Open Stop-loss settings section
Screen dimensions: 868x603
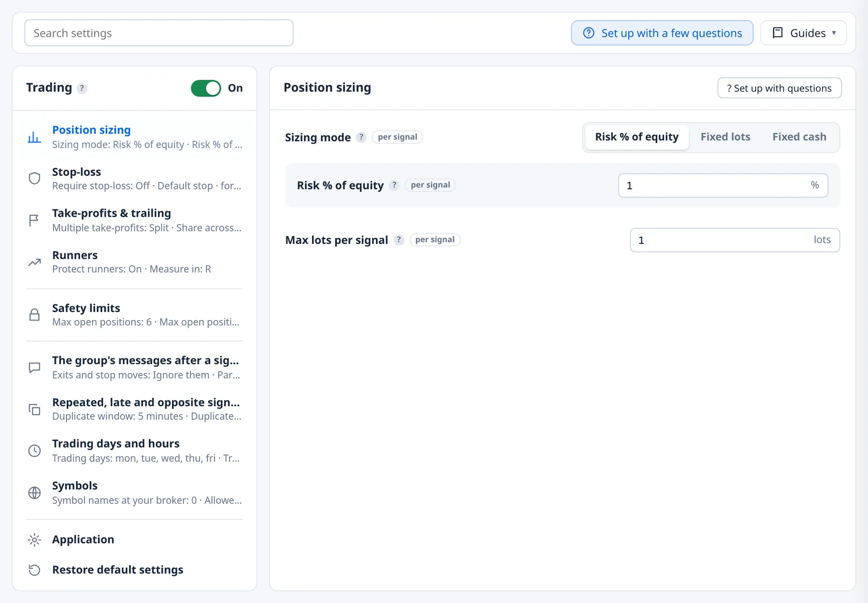pyautogui.click(x=135, y=179)
